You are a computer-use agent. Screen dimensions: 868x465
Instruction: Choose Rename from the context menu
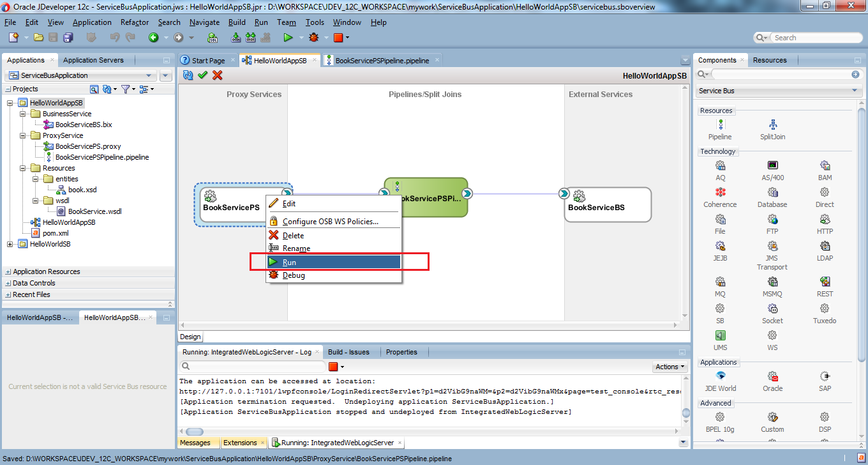[334, 248]
